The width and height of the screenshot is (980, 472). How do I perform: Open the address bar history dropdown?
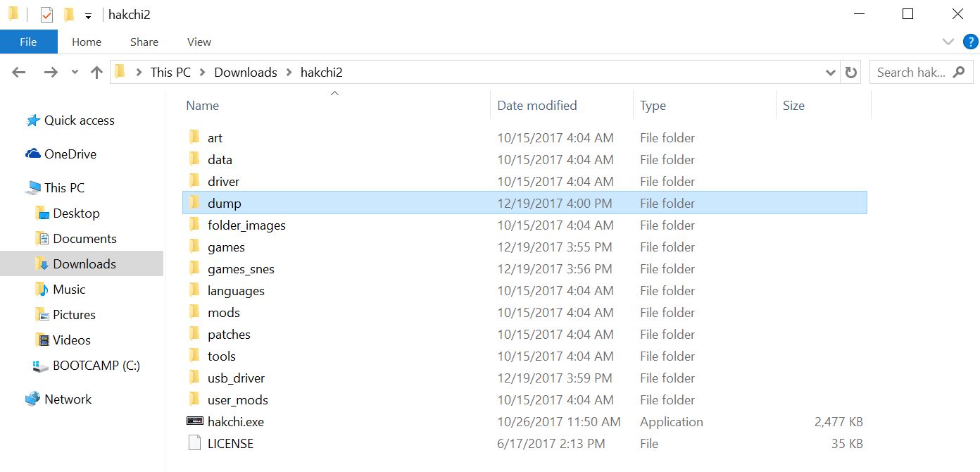pos(829,72)
